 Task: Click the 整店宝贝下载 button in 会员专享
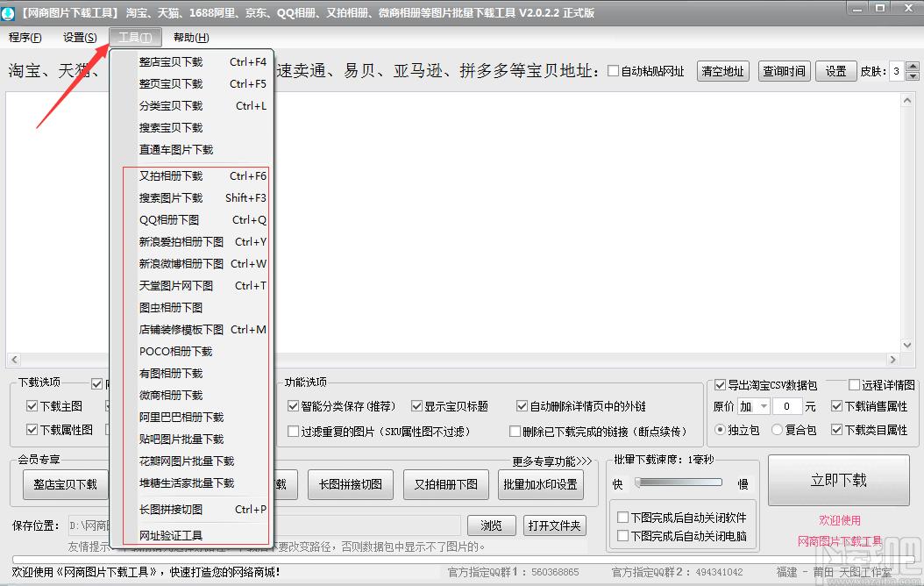pyautogui.click(x=66, y=484)
